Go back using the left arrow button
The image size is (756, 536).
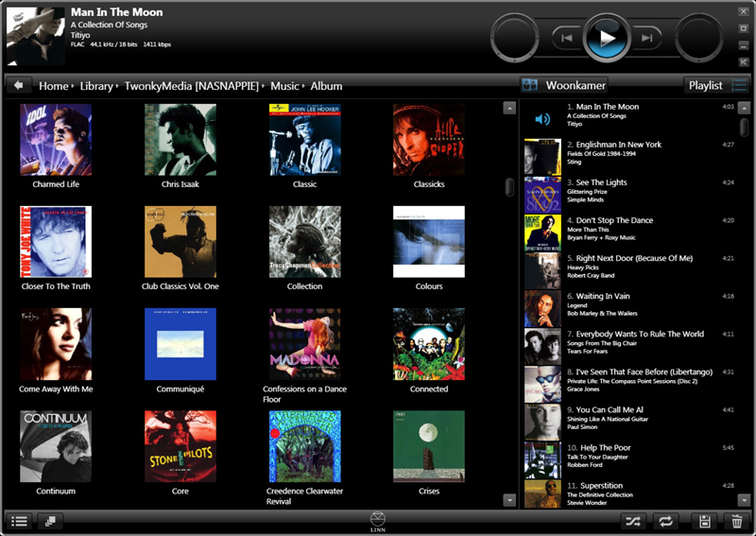pos(19,85)
